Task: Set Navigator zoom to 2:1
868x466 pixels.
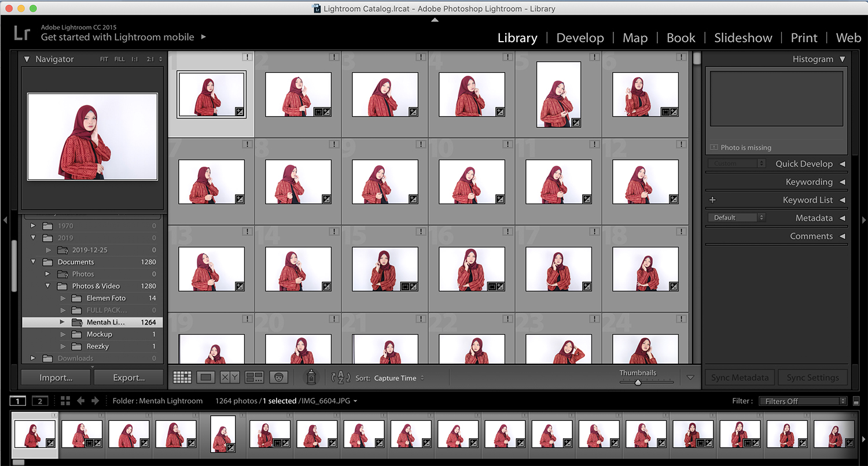Action: point(150,59)
